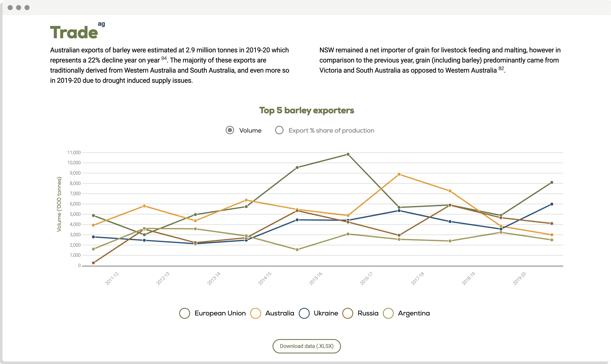Click the Australia legend text label
Viewport: 611px width, 364px height.
tap(280, 313)
